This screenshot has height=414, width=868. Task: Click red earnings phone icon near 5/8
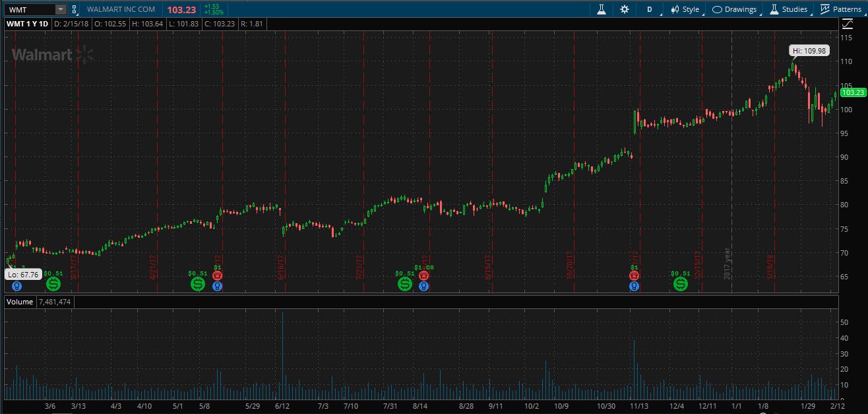point(217,275)
